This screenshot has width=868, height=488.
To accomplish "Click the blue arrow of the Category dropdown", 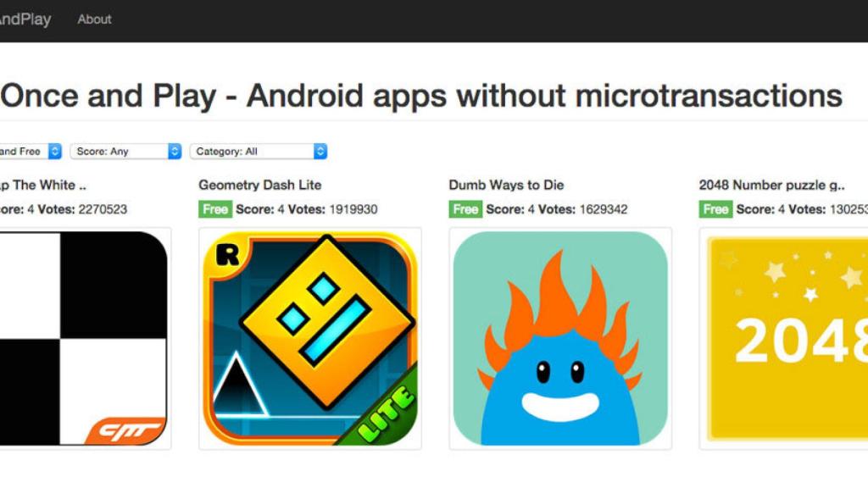I will pyautogui.click(x=320, y=151).
